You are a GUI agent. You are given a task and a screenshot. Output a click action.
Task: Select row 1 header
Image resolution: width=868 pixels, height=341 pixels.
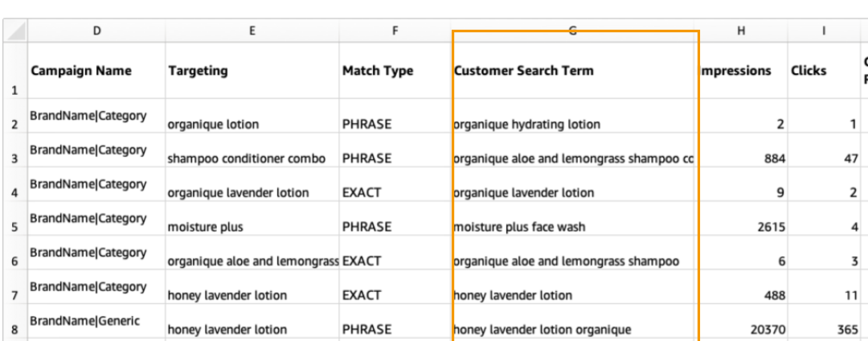(14, 72)
